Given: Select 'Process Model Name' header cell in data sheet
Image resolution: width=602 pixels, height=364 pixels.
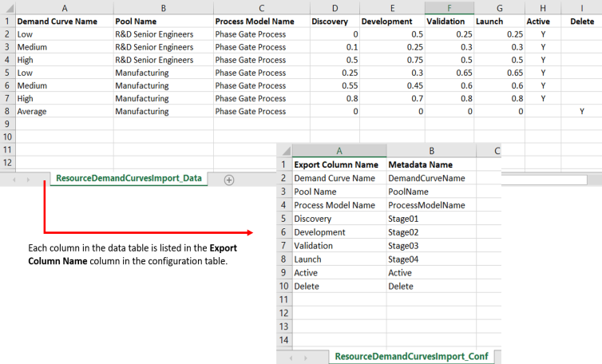Looking at the screenshot, I should (x=262, y=22).
